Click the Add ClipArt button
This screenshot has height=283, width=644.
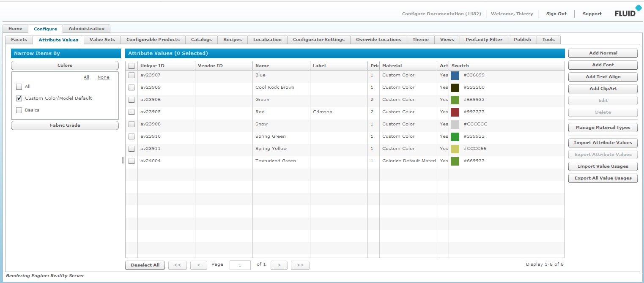[603, 89]
